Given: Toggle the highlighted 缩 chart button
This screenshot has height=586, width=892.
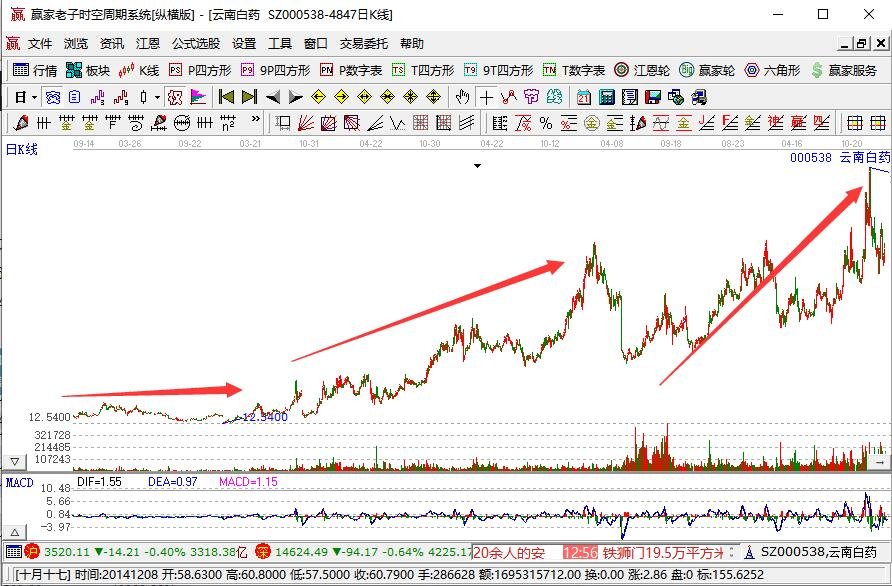Looking at the screenshot, I should [x=175, y=97].
